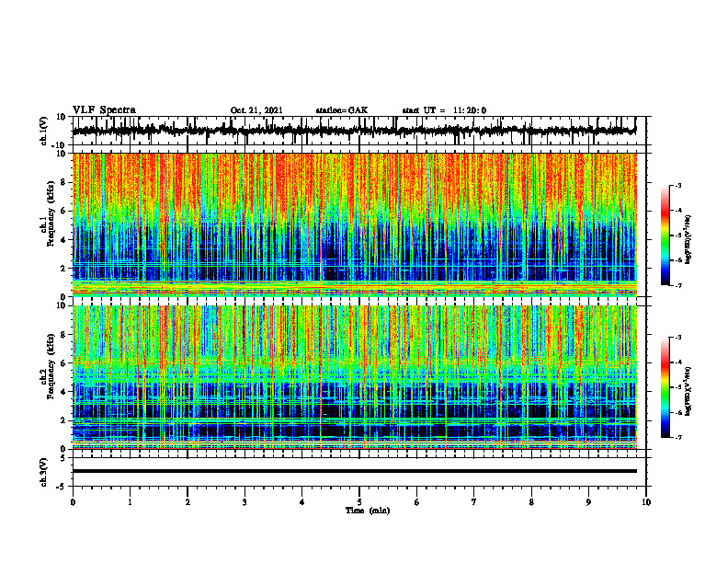Screen dimensions: 728x563
Task: Click the ch.2 Frequency (kHz) axis label
Action: (x=50, y=366)
